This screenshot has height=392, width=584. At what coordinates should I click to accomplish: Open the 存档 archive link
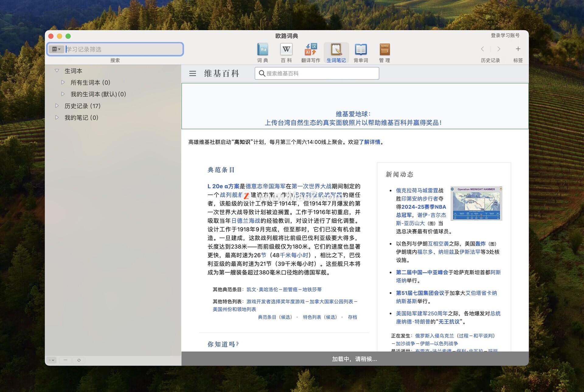point(353,317)
